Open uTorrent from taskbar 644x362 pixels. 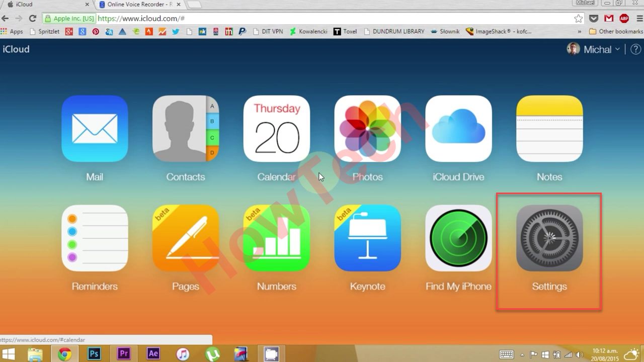click(x=212, y=354)
